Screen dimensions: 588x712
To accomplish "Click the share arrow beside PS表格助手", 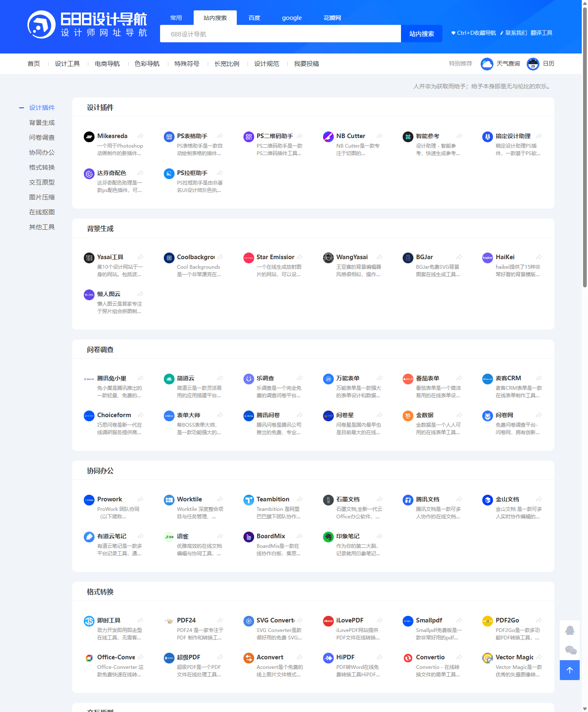I will tap(220, 136).
